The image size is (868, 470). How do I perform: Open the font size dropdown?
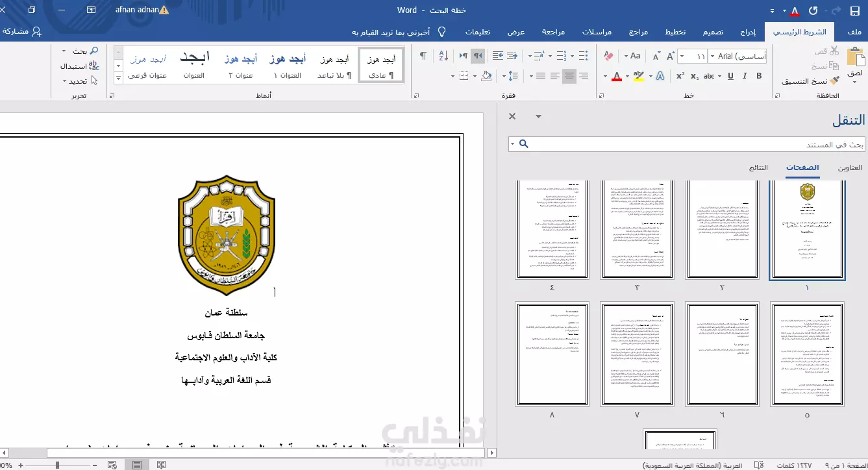point(682,57)
